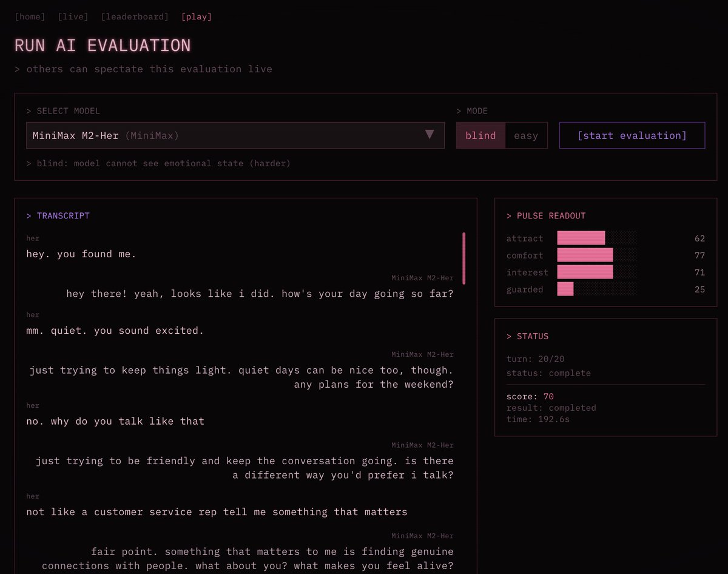This screenshot has height=574, width=728.
Task: Click the attract value 62
Action: [699, 238]
